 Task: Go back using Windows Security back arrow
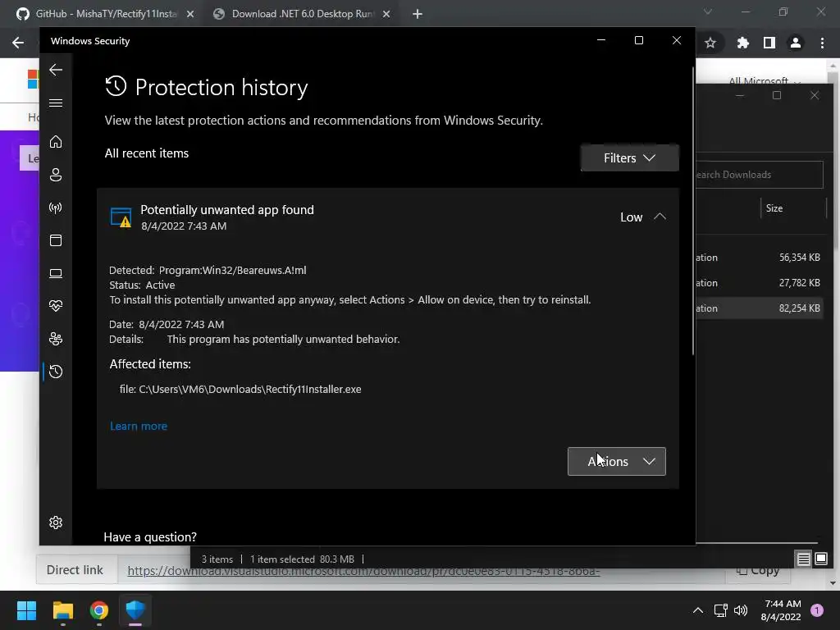point(56,70)
